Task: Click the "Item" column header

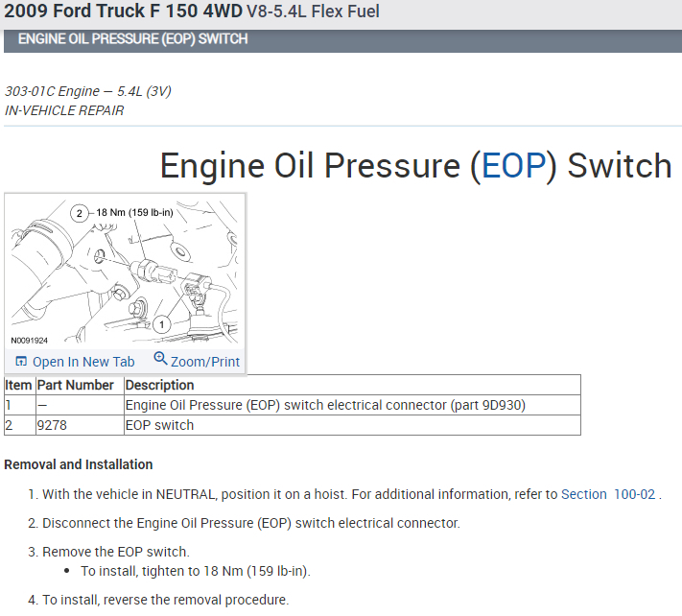Action: [18, 385]
